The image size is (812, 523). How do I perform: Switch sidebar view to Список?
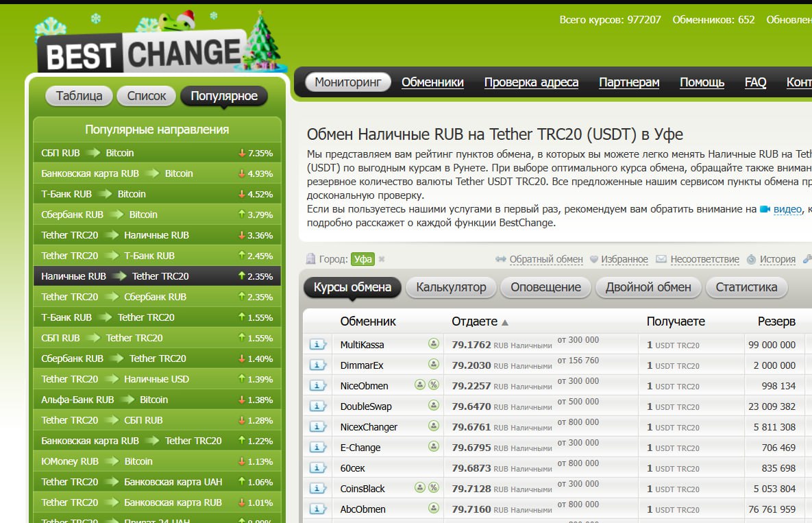tap(147, 96)
